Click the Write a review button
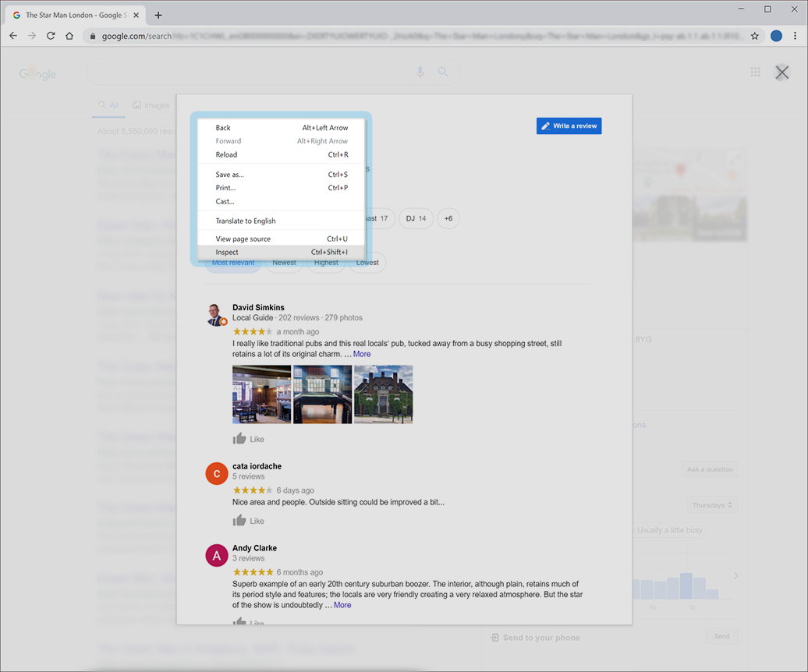This screenshot has width=808, height=672. point(569,126)
